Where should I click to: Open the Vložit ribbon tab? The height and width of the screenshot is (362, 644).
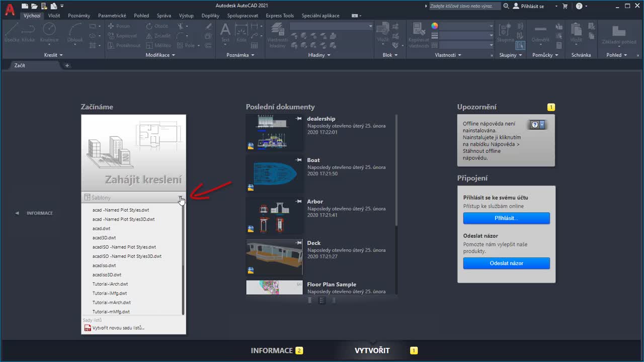click(x=54, y=16)
